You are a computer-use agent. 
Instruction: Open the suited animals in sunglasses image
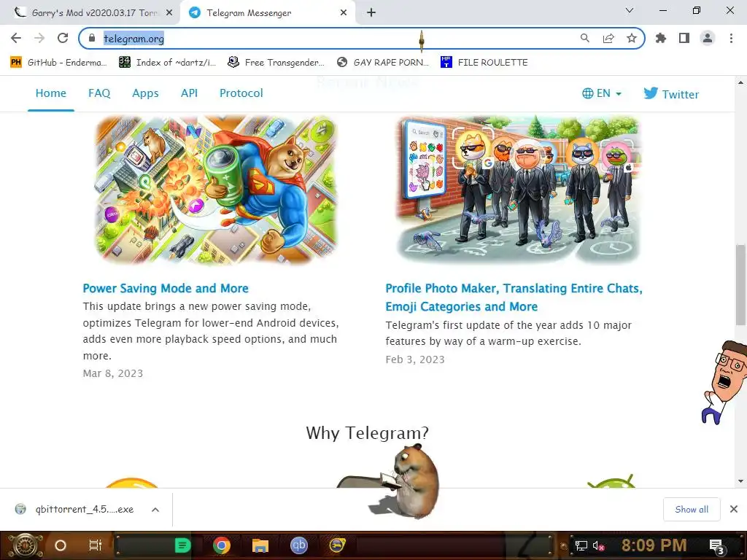click(x=518, y=190)
